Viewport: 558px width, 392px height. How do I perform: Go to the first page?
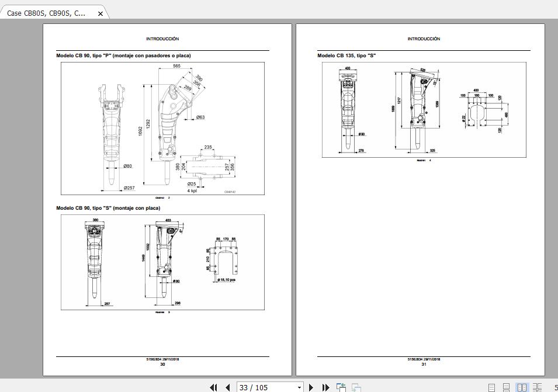pyautogui.click(x=213, y=387)
